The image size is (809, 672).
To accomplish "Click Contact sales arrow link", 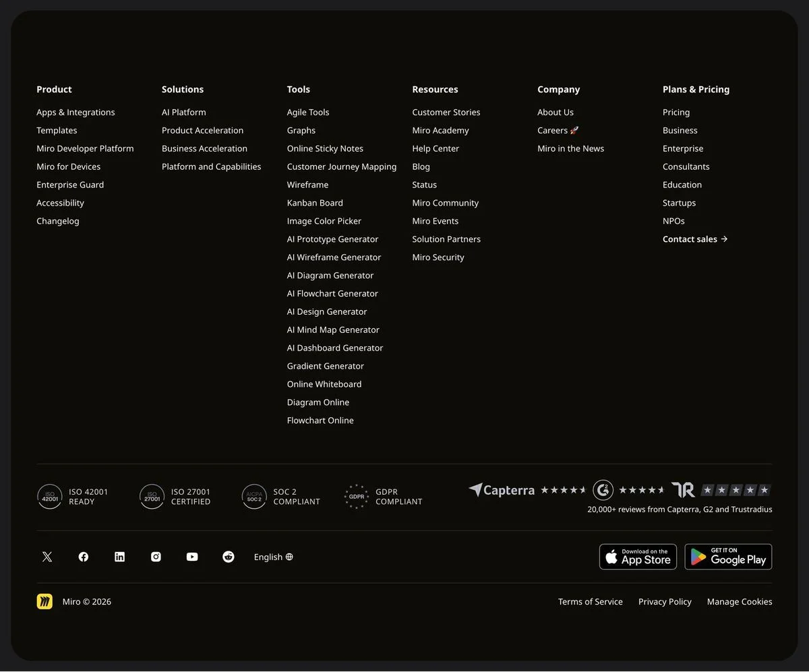I will [695, 239].
